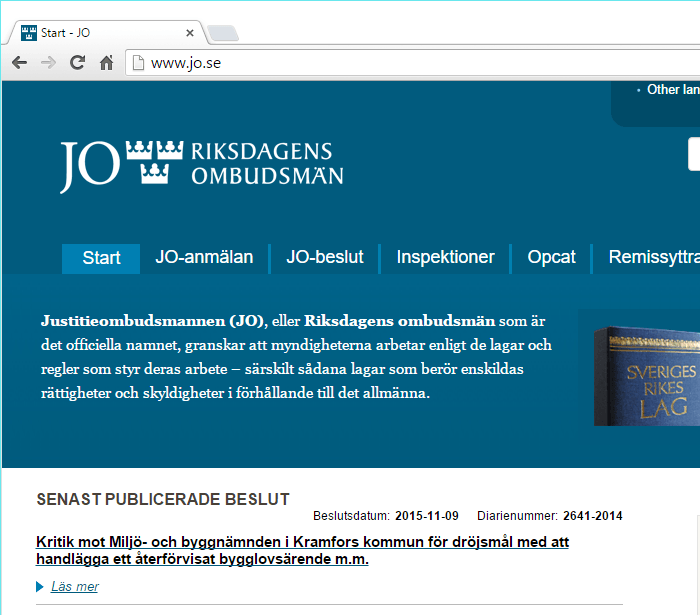Click the browser forward arrow
This screenshot has height=615, width=700.
coord(48,62)
